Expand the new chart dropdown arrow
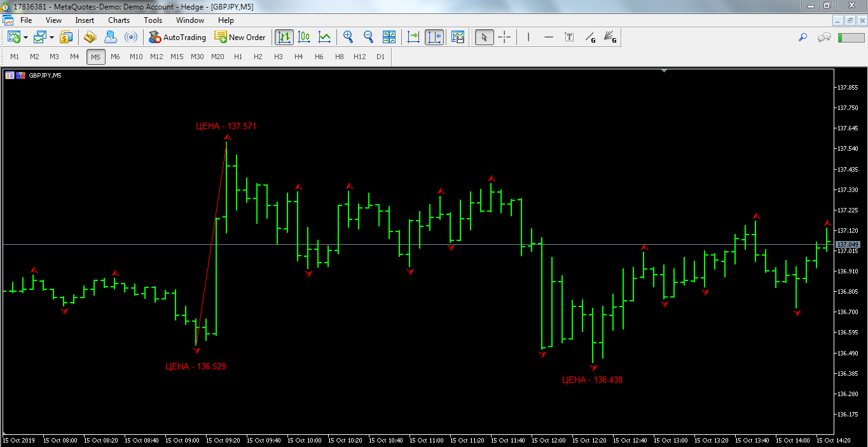This screenshot has width=868, height=447. [x=25, y=38]
